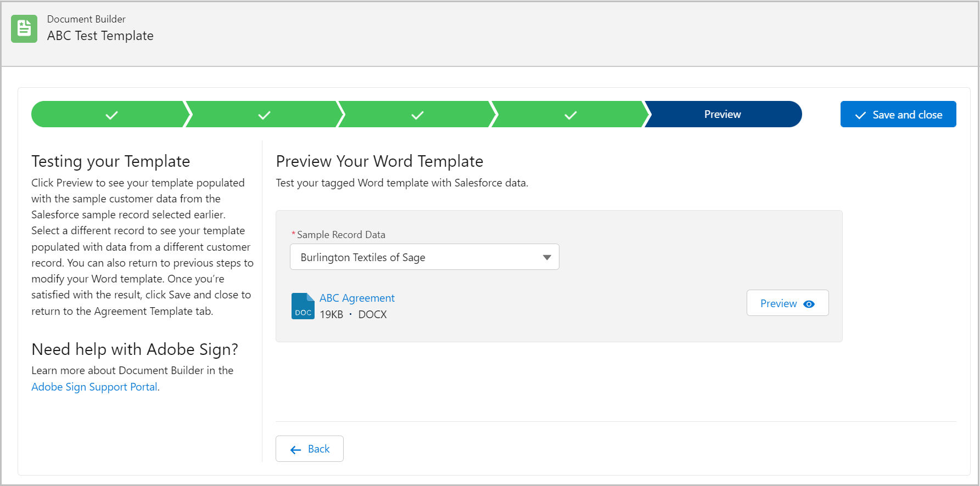Image resolution: width=980 pixels, height=486 pixels.
Task: Click the Preview Your Word Template heading
Action: click(x=379, y=161)
